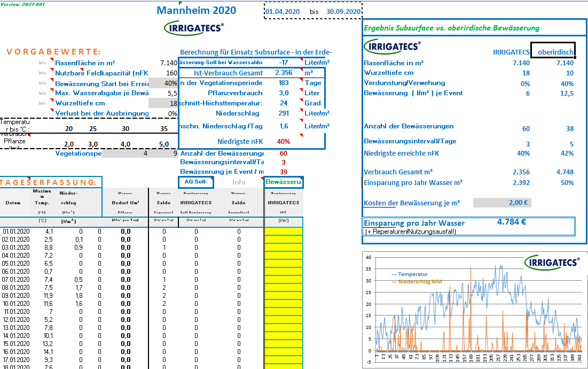Click Info note beside Rasenfläche in m² input
This screenshot has height=369, width=588.
coord(42,63)
